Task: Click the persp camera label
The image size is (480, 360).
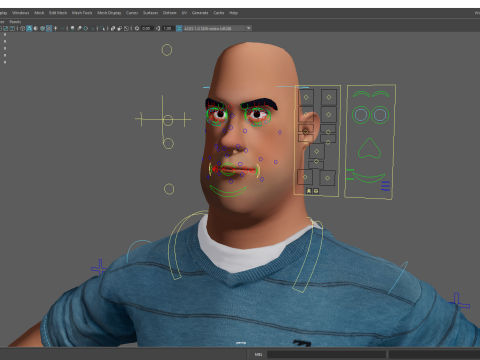Action: (241, 343)
